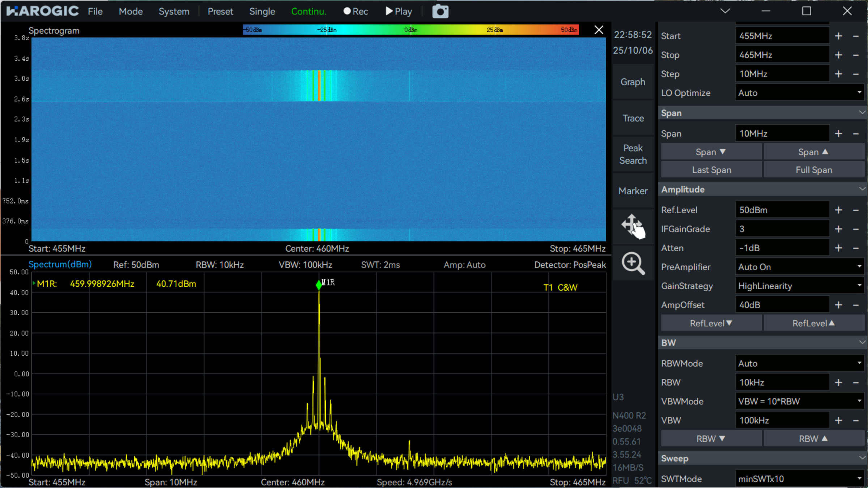Click the RBW 10kHz input field
The image size is (868, 488).
[782, 382]
